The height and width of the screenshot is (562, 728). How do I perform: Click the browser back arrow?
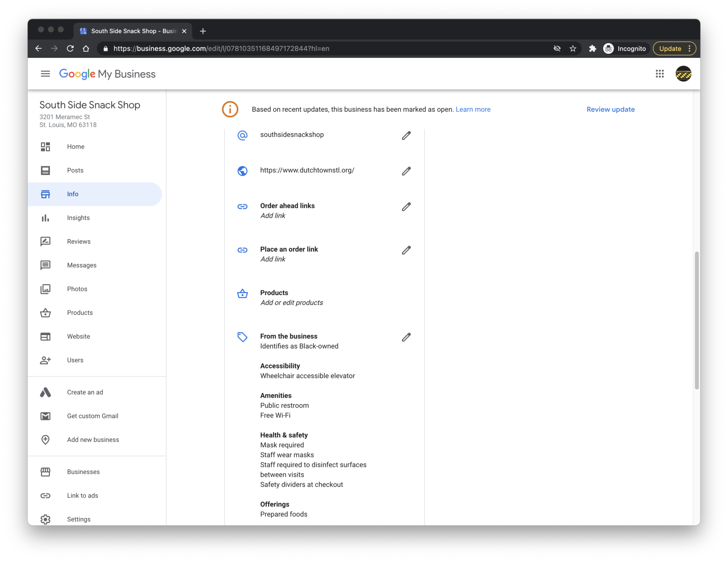coord(39,48)
